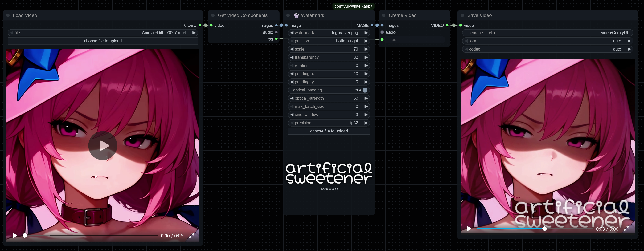This screenshot has height=251, width=644.
Task: Collapse the Get Video Components node title dot
Action: [213, 15]
